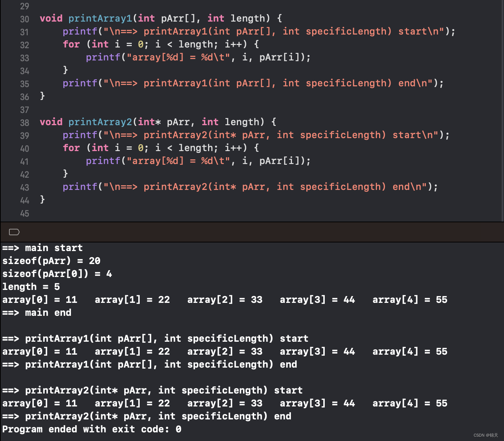Click line number 43 in the gutter

[x=24, y=187]
